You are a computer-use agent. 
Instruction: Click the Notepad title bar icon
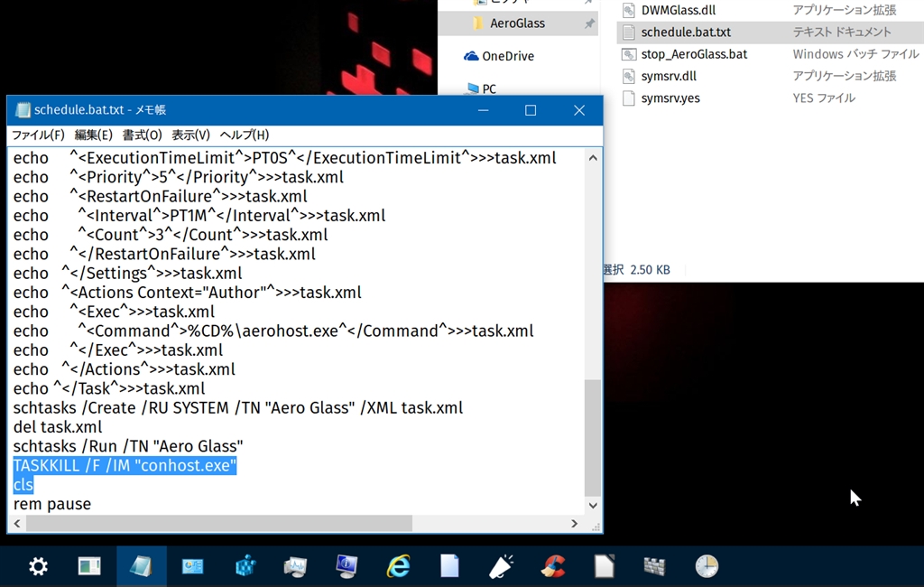(23, 110)
